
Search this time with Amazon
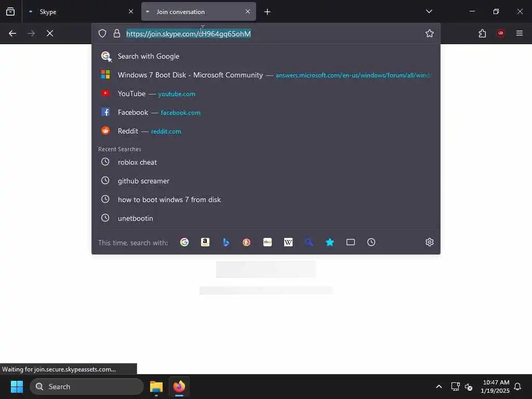point(205,242)
